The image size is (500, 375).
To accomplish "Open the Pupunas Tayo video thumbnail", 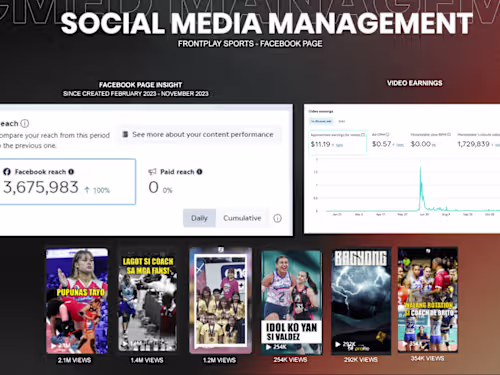I will pyautogui.click(x=77, y=301).
